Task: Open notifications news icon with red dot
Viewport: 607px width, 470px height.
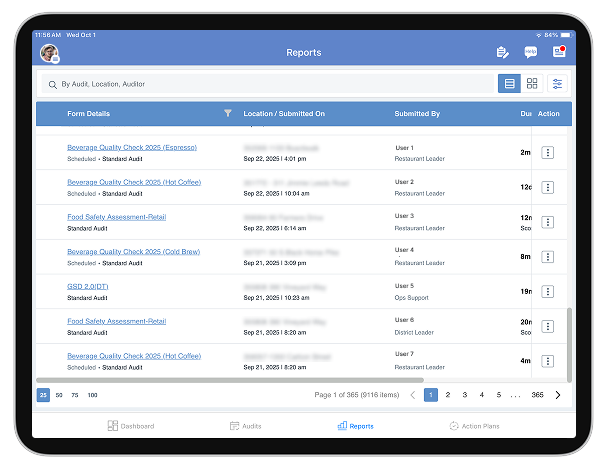Action: coord(559,52)
